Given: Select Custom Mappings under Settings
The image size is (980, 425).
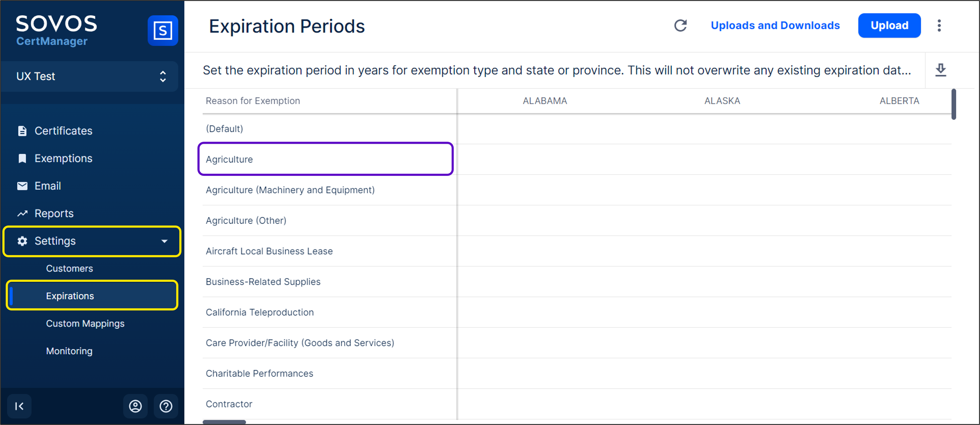Looking at the screenshot, I should tap(85, 323).
